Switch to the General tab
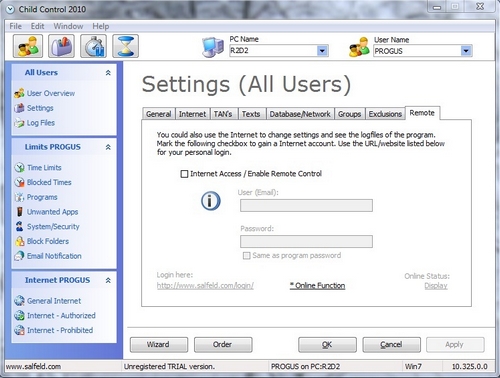 coord(159,114)
